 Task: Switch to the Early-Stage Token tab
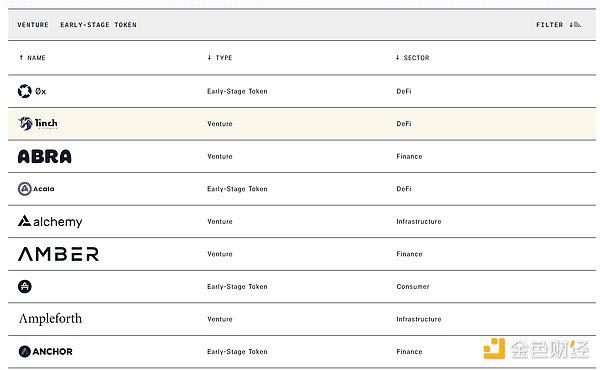pos(98,25)
